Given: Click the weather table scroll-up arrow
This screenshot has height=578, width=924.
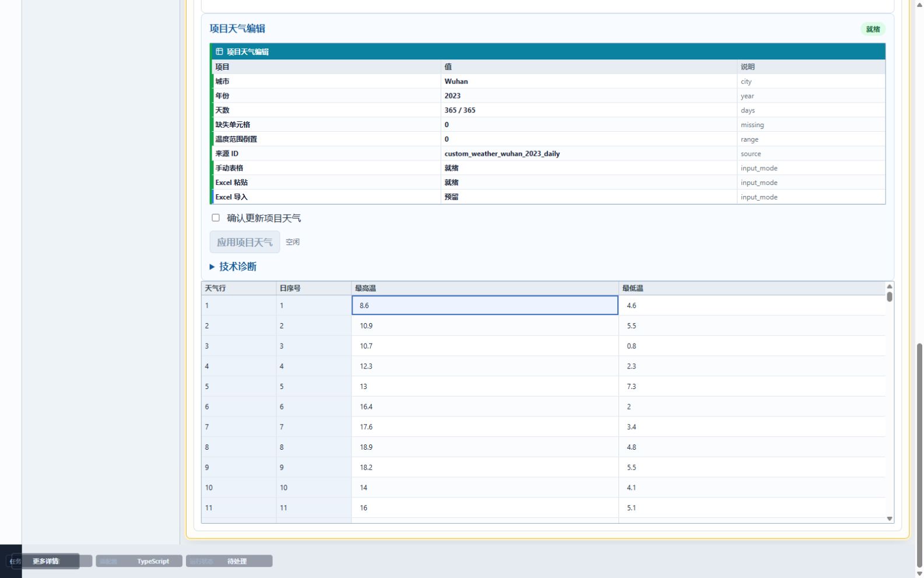Looking at the screenshot, I should (x=890, y=286).
